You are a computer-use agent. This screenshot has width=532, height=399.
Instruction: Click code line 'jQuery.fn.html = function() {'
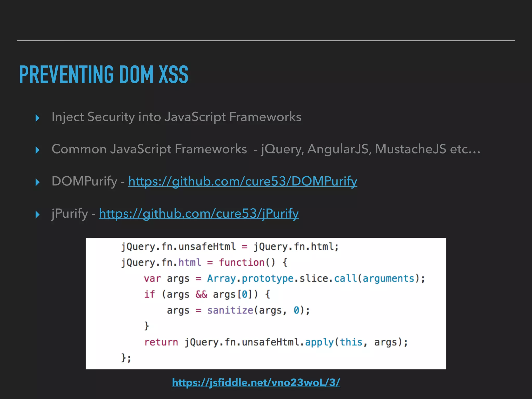point(204,263)
